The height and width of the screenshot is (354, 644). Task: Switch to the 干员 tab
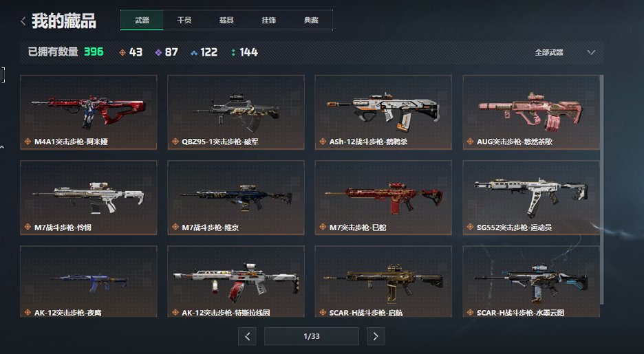point(184,20)
